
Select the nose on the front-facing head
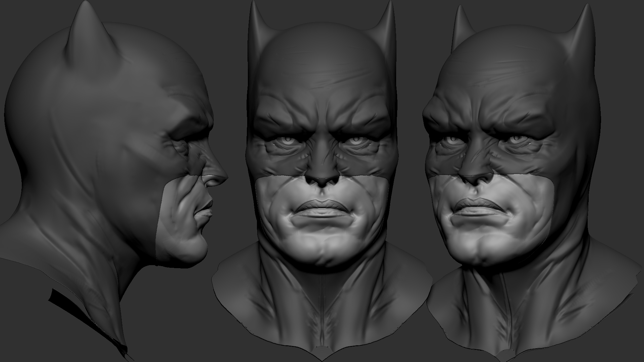[322, 174]
